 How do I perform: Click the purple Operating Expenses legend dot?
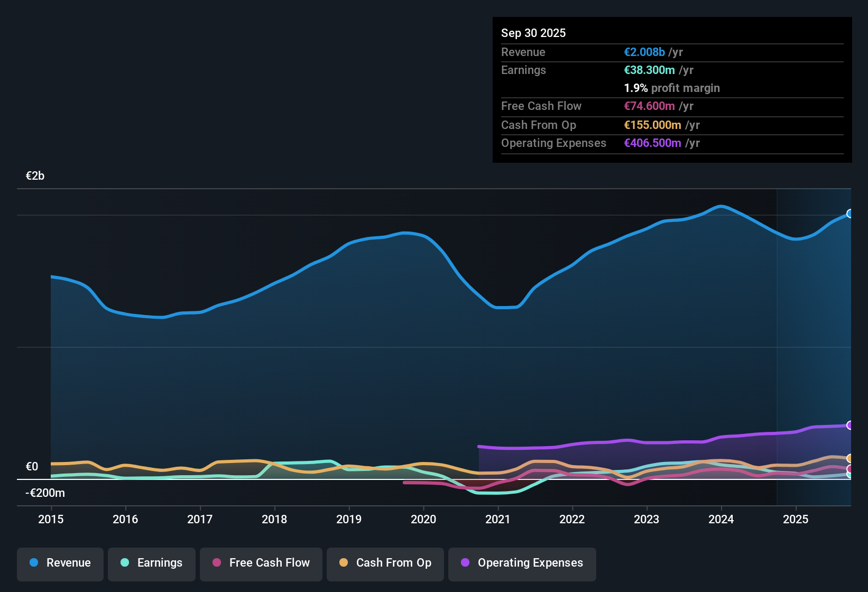tap(465, 563)
